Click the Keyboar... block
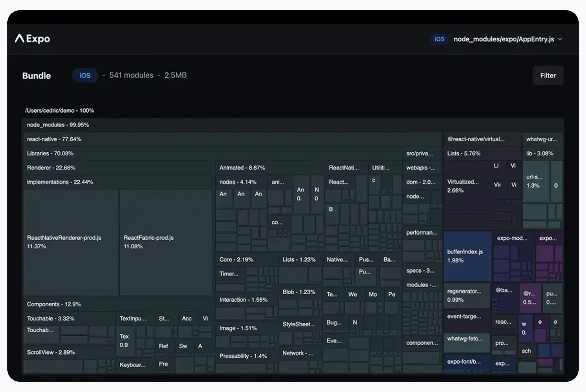This screenshot has height=392, width=586. [x=135, y=365]
